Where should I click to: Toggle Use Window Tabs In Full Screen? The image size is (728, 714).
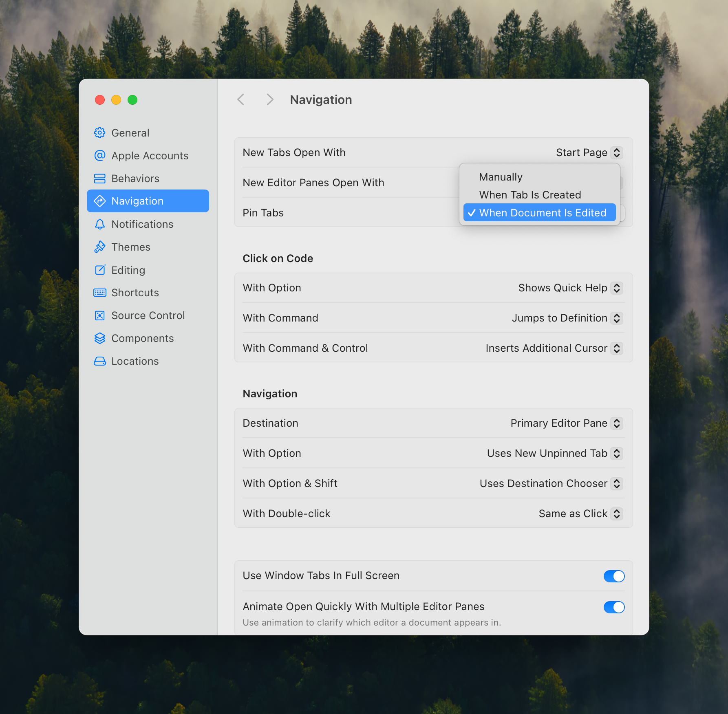pyautogui.click(x=614, y=576)
